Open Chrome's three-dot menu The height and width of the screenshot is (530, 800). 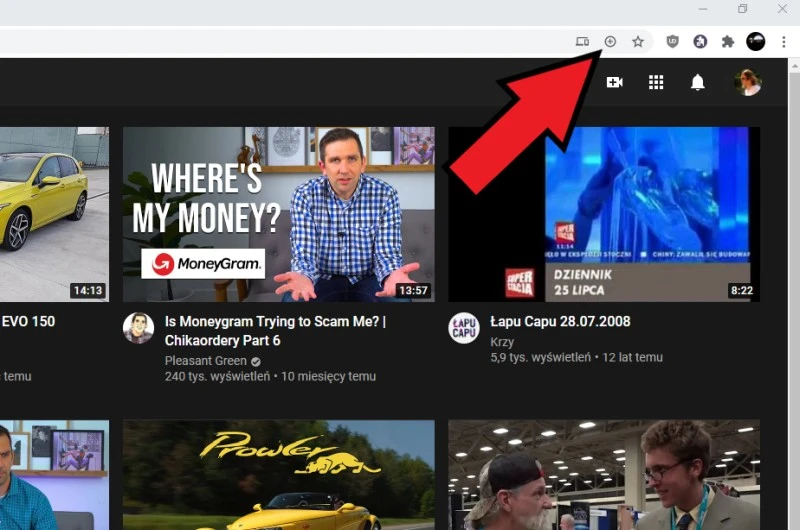[x=784, y=41]
